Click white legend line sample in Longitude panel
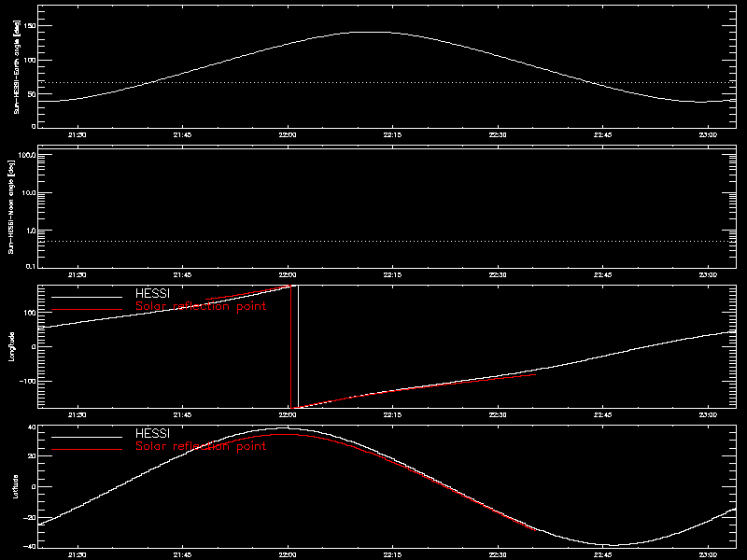 [x=87, y=297]
